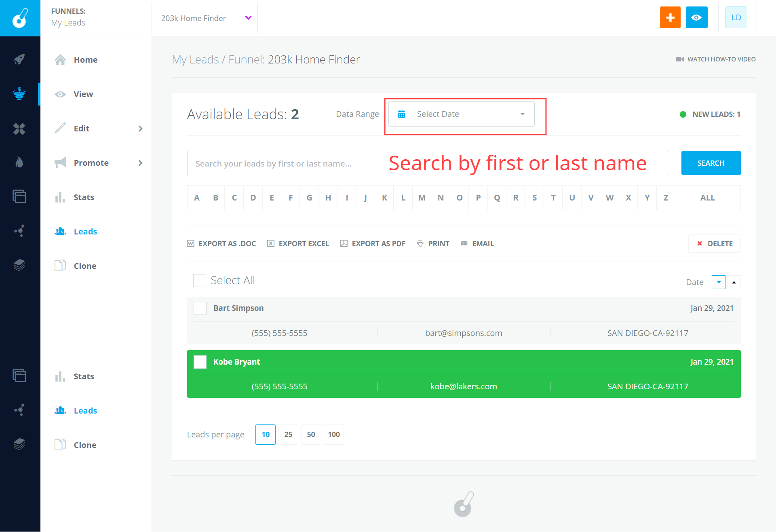The height and width of the screenshot is (532, 776).
Task: Click the Promote megaphone icon
Action: [60, 163]
